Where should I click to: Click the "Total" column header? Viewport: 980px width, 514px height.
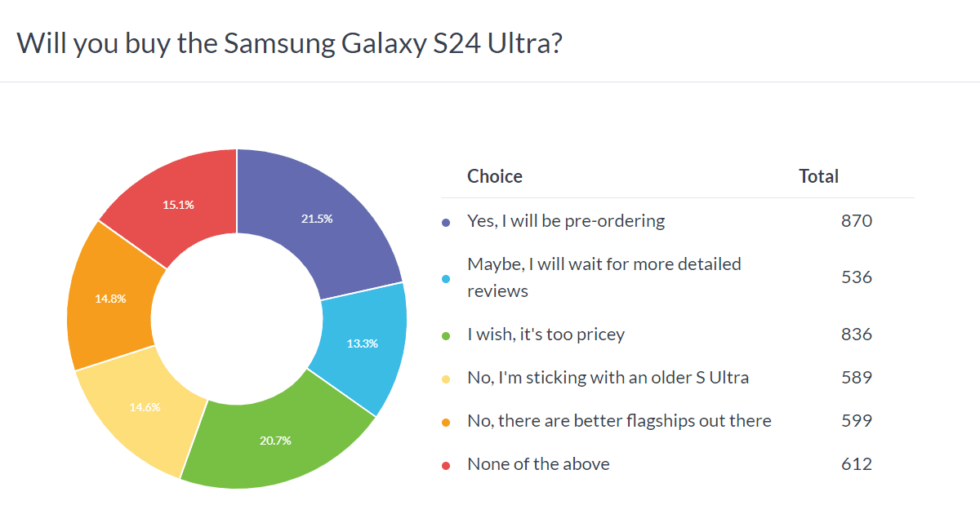pyautogui.click(x=818, y=176)
